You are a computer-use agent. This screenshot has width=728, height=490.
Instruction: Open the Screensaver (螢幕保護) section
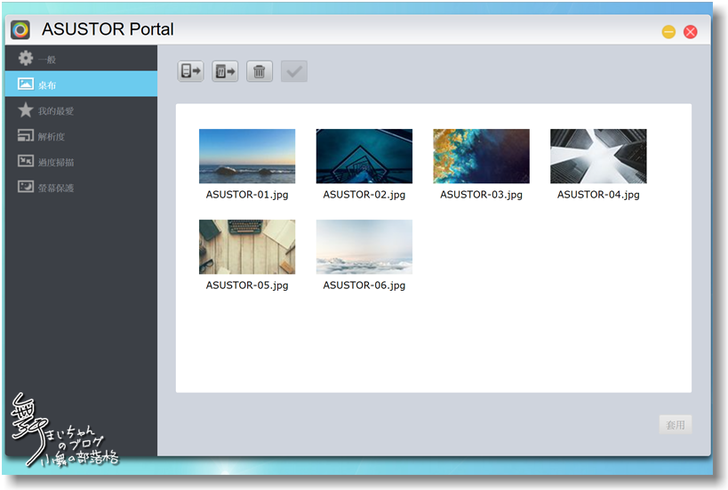click(x=27, y=187)
